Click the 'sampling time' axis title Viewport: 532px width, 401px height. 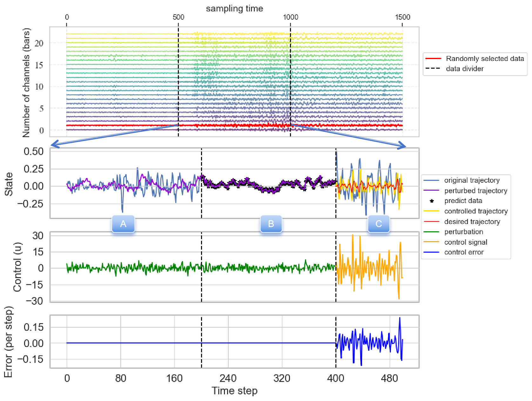(234, 9)
